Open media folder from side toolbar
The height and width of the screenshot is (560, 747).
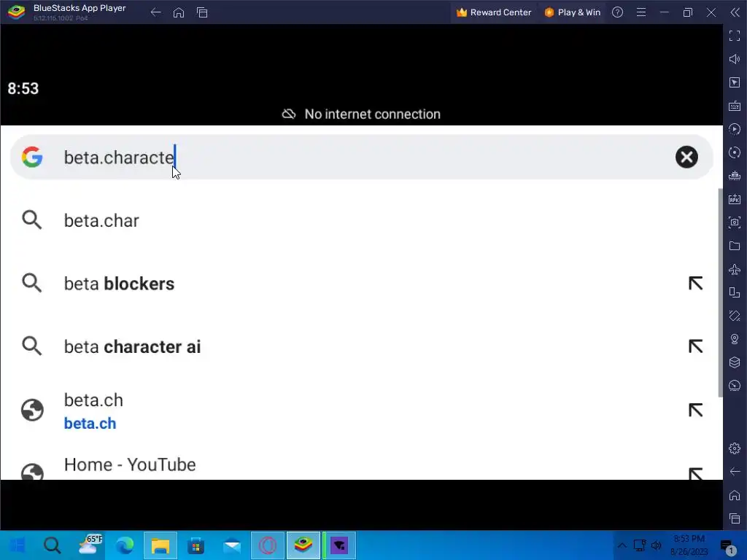point(735,246)
